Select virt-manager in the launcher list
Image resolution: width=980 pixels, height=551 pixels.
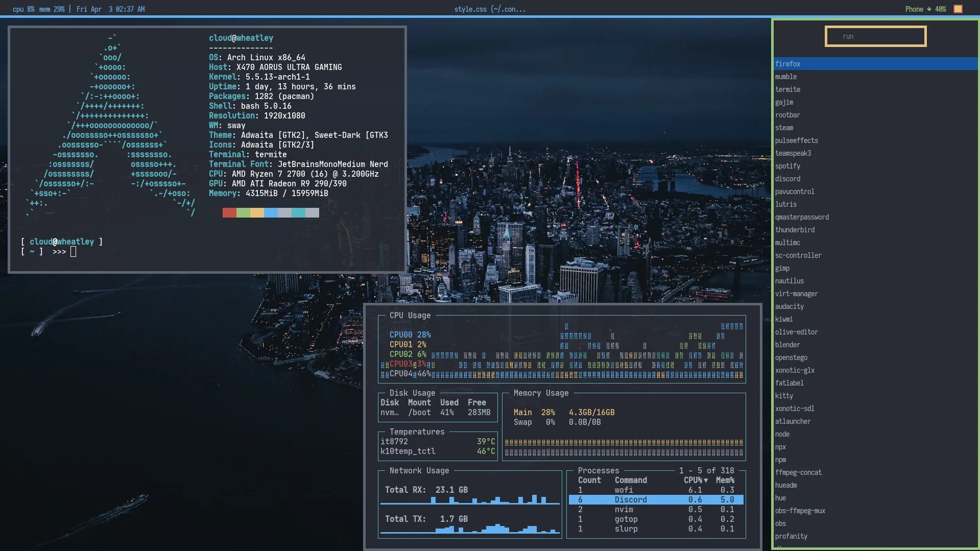click(876, 294)
